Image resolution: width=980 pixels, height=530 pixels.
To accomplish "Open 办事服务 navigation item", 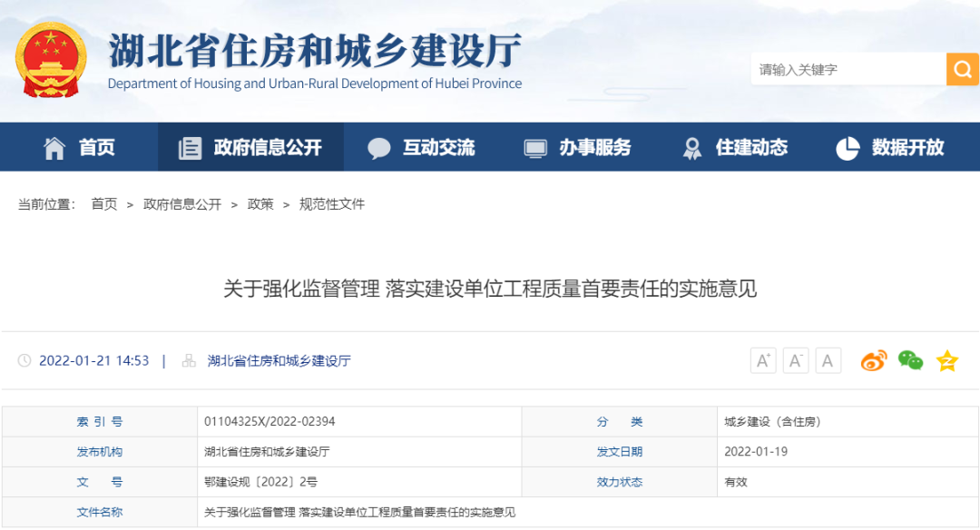I will coord(578,147).
